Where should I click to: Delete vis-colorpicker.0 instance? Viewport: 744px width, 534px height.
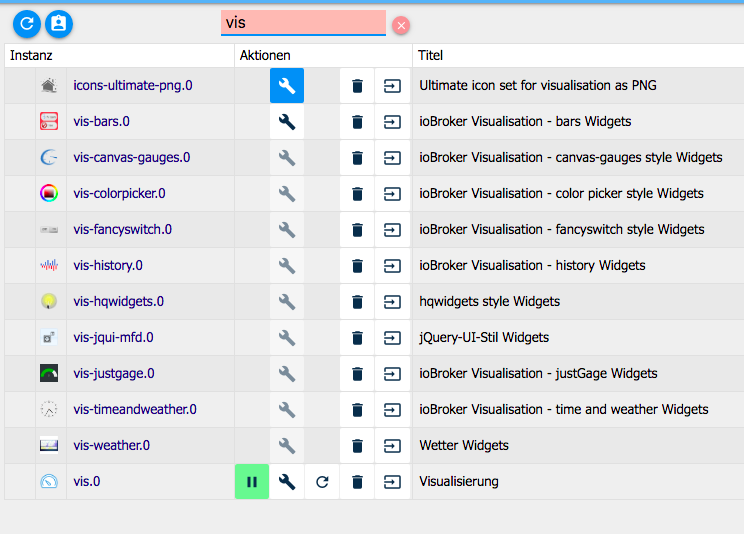(357, 194)
